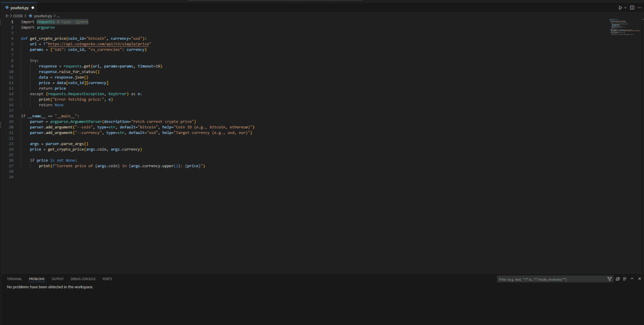
Task: Open the api.coingecko.com URL string
Action: 99,44
